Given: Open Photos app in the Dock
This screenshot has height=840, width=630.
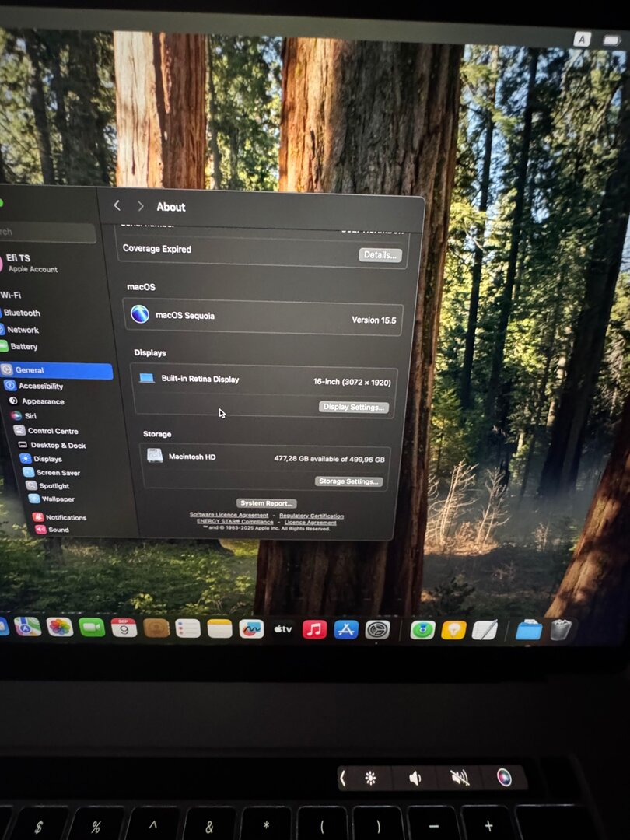Looking at the screenshot, I should pos(59,627).
